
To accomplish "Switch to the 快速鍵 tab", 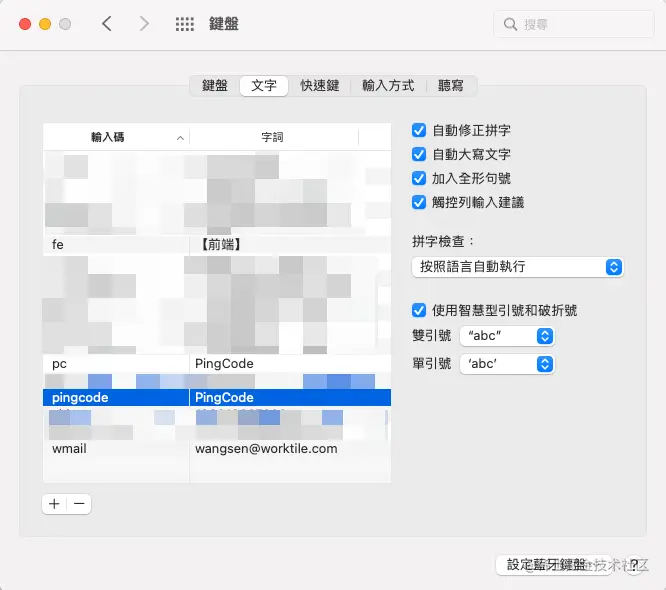I will pos(320,86).
